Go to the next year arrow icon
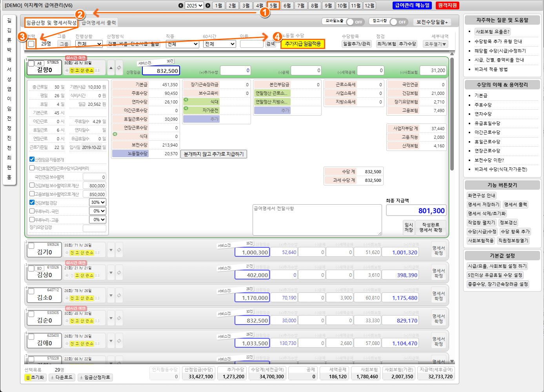This screenshot has width=544, height=392. pos(208,5)
